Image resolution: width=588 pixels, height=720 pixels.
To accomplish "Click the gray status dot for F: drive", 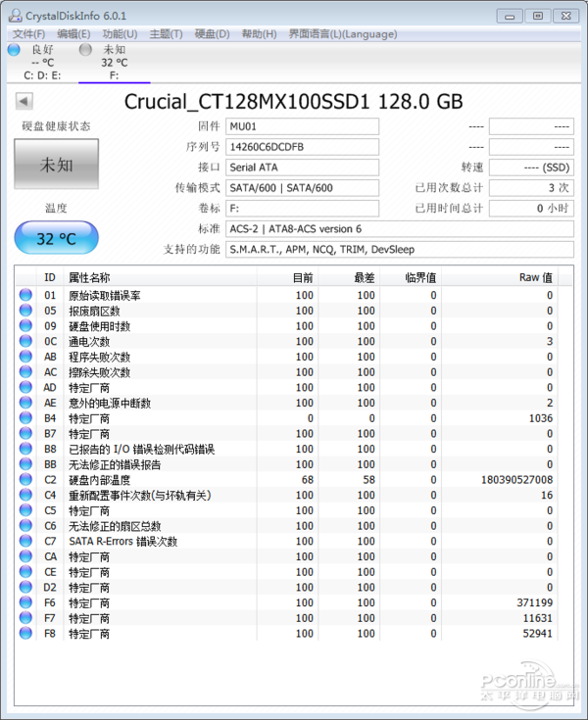I will point(85,49).
